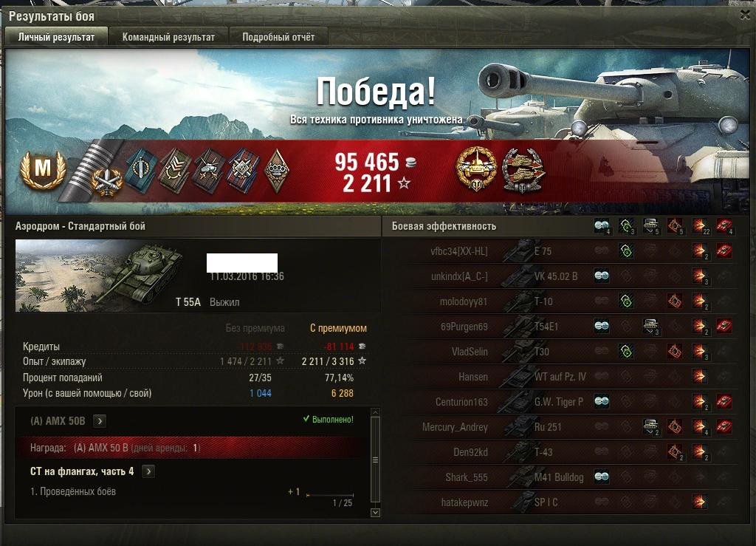The height and width of the screenshot is (546, 756).
Task: Click the diamond-shaped brass knuckles medal
Action: pyautogui.click(x=276, y=171)
